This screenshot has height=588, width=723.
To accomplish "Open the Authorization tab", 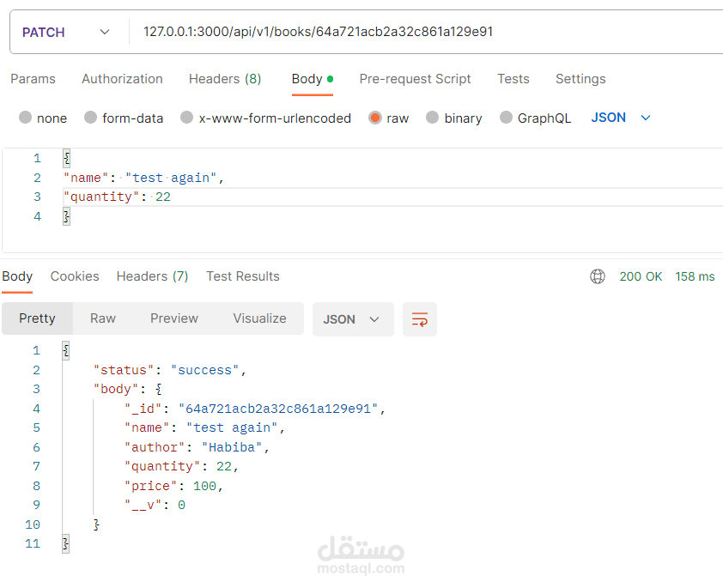I will [x=122, y=79].
